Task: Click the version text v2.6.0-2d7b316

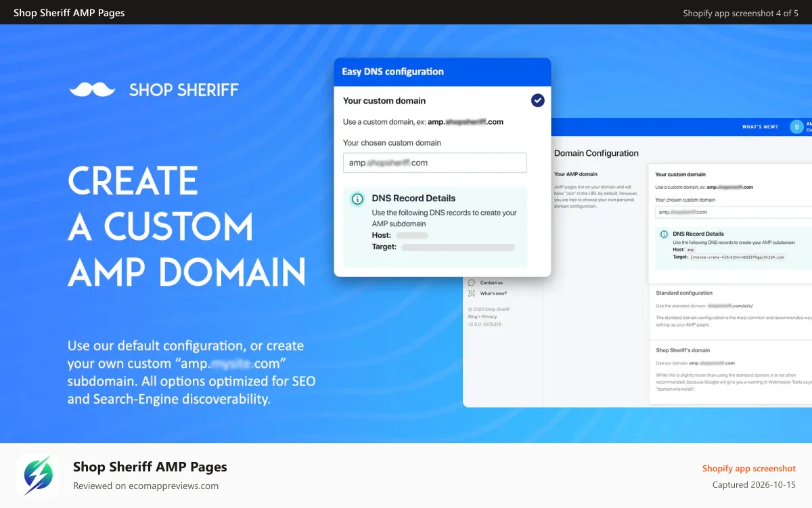Action: click(x=484, y=324)
